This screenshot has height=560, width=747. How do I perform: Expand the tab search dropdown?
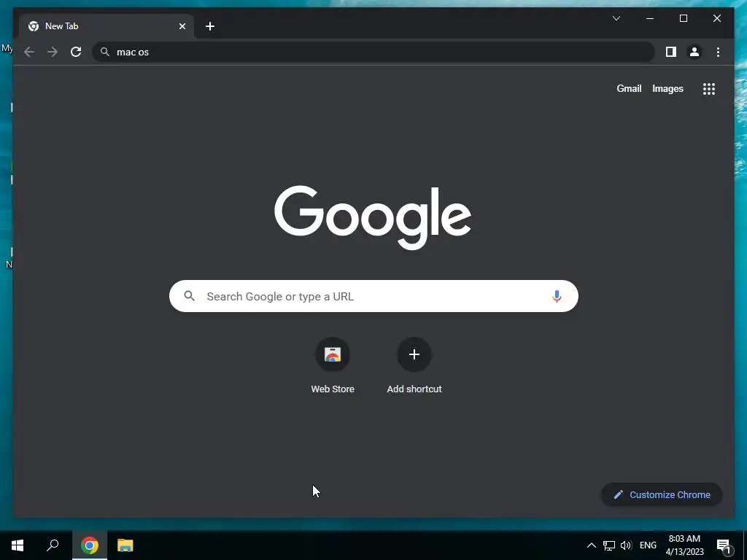pyautogui.click(x=616, y=18)
